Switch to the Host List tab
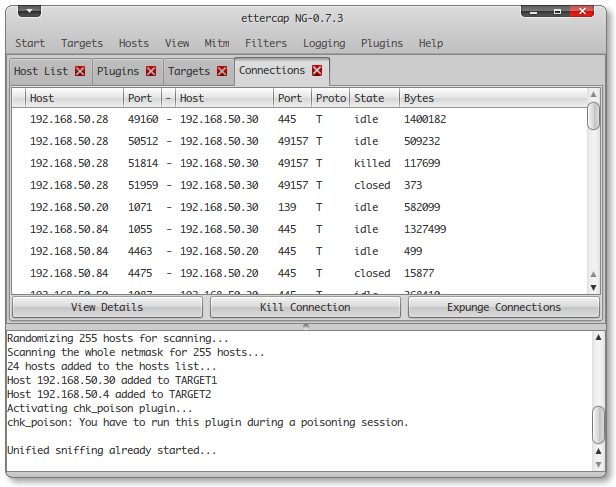Image resolution: width=616 pixels, height=487 pixels. (x=41, y=71)
